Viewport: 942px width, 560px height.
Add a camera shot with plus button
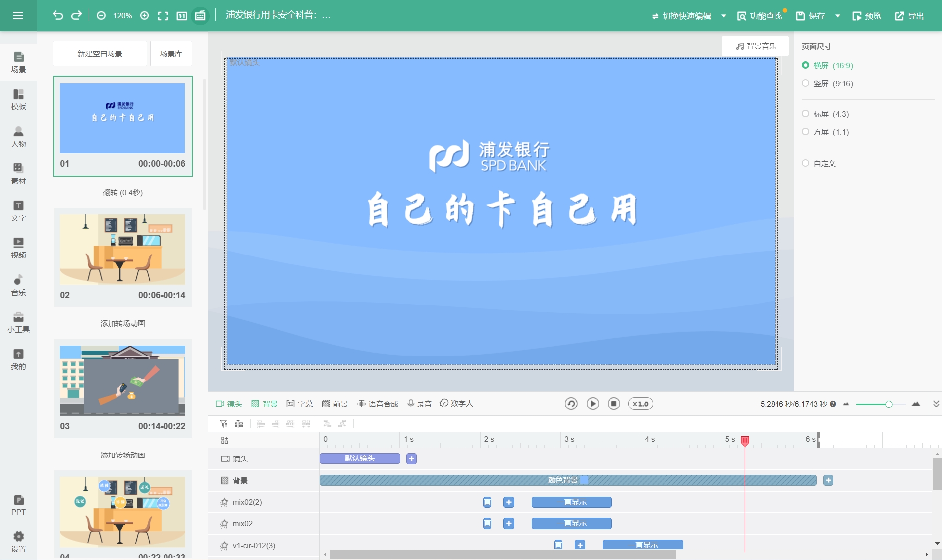click(411, 458)
